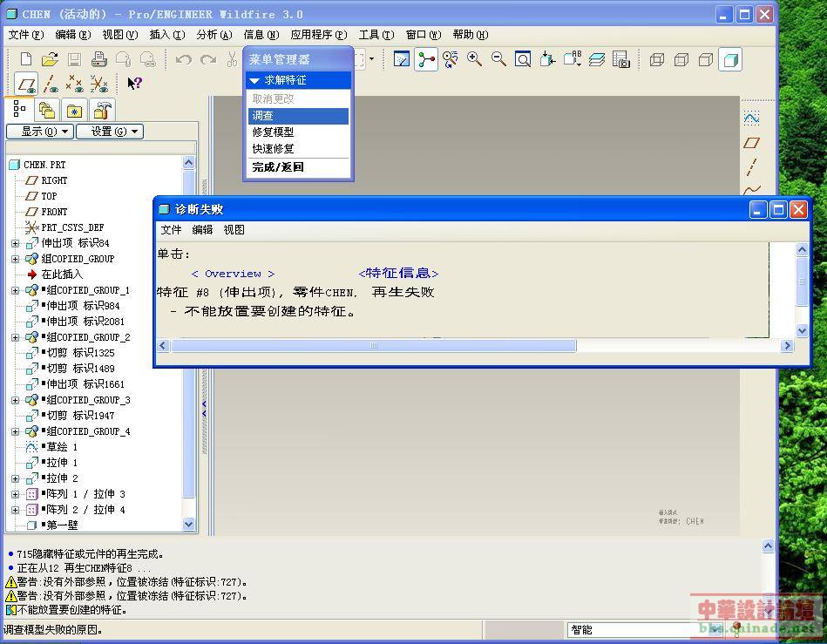The width and height of the screenshot is (827, 644).
Task: Select no hidden display mode
Action: (706, 59)
